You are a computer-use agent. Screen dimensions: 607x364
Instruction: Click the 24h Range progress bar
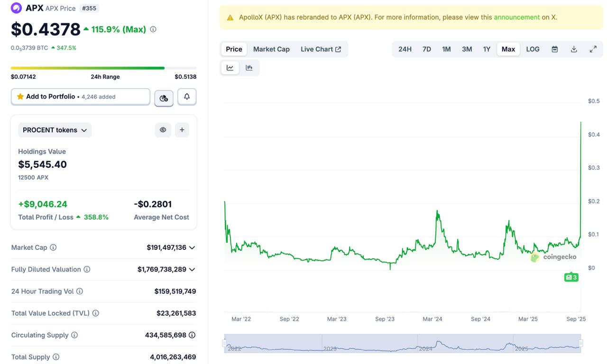click(x=103, y=68)
